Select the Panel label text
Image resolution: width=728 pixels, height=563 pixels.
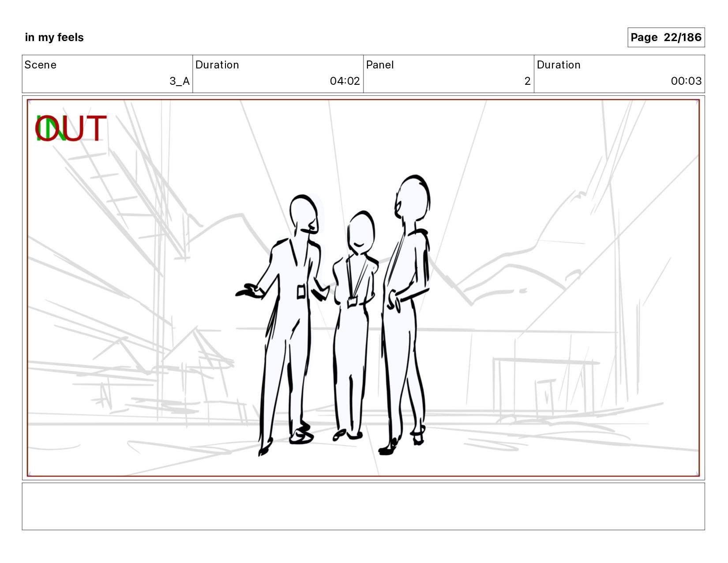click(380, 65)
